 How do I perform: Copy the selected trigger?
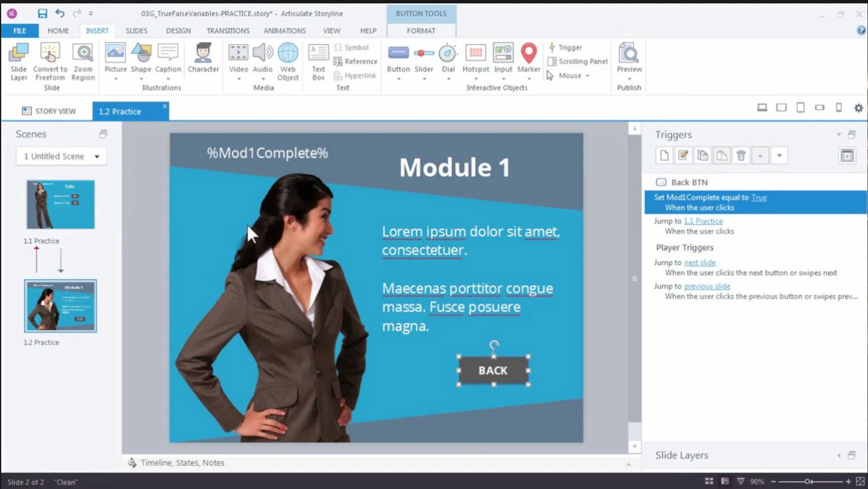point(703,156)
